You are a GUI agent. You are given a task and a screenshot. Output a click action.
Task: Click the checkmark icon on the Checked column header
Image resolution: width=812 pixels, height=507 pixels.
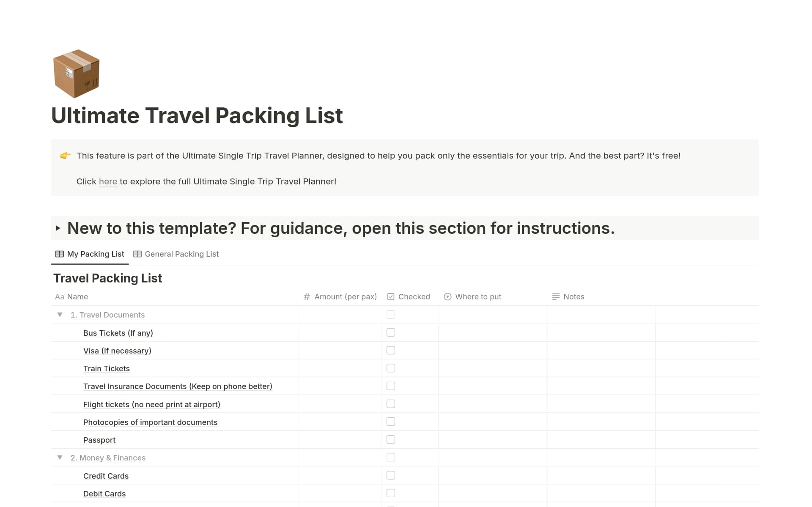pyautogui.click(x=391, y=296)
